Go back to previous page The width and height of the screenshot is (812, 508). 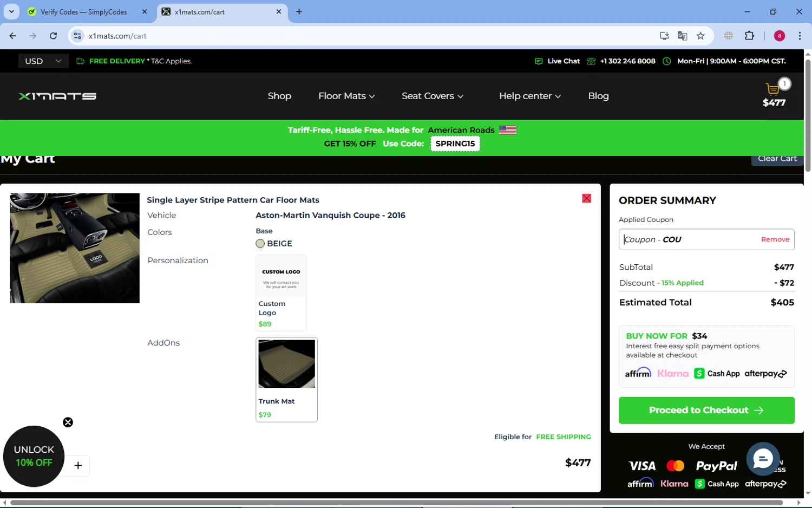pos(12,36)
